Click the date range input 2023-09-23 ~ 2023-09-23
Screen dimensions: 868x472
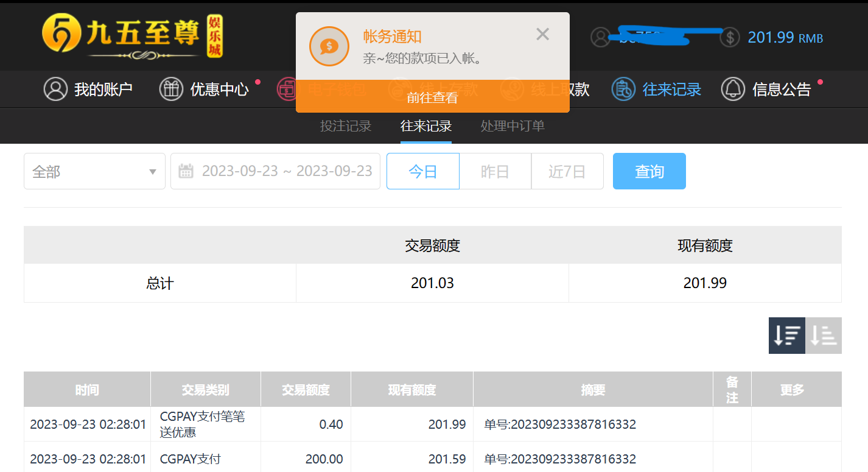tap(275, 171)
